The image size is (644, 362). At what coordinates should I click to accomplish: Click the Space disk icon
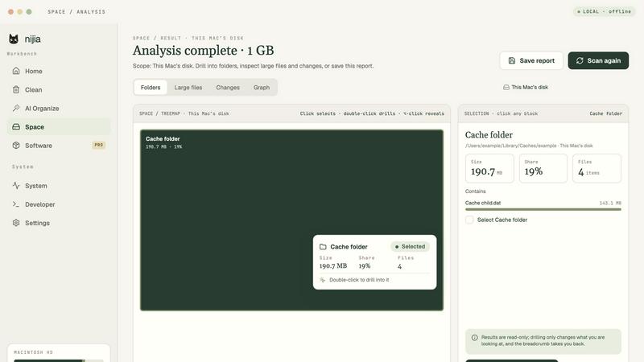[16, 127]
